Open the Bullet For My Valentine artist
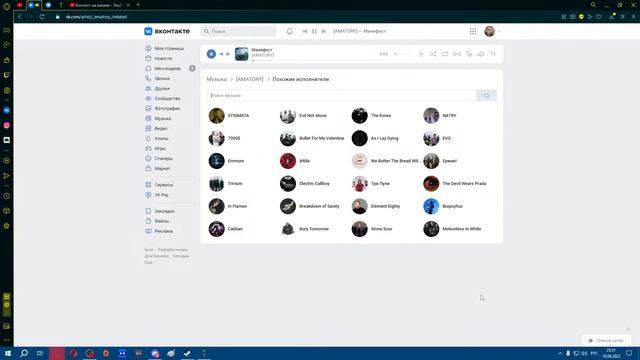The height and width of the screenshot is (360, 640). pyautogui.click(x=312, y=138)
